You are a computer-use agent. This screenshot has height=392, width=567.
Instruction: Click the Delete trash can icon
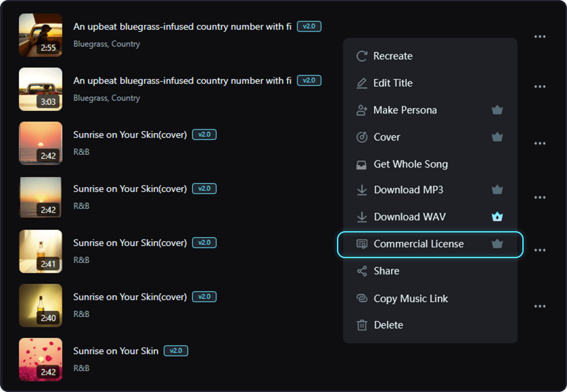(362, 325)
